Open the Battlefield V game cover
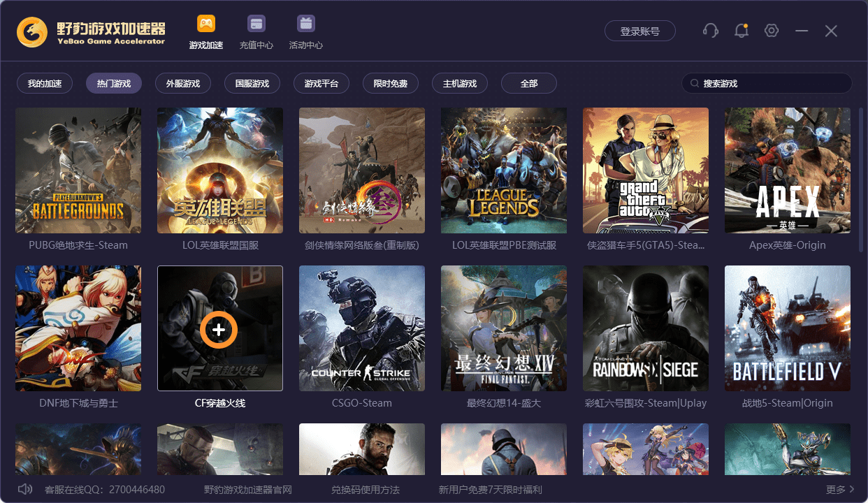 (x=788, y=328)
